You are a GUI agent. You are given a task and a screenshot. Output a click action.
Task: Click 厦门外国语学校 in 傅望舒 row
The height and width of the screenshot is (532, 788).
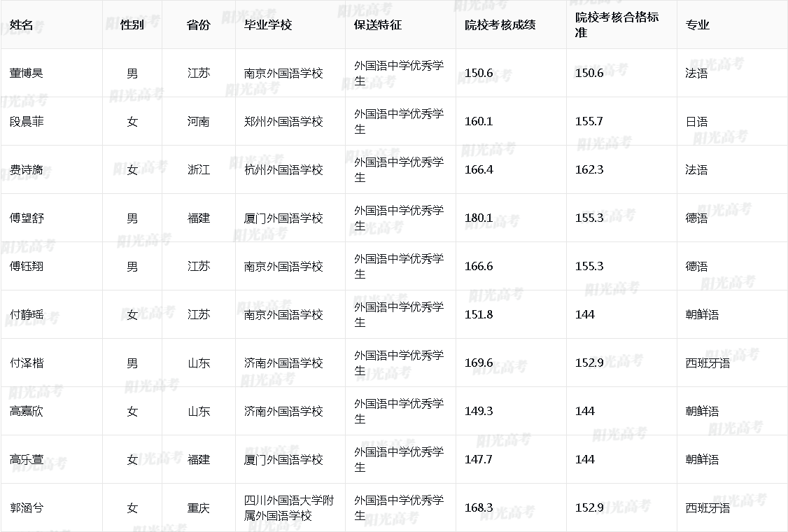283,218
